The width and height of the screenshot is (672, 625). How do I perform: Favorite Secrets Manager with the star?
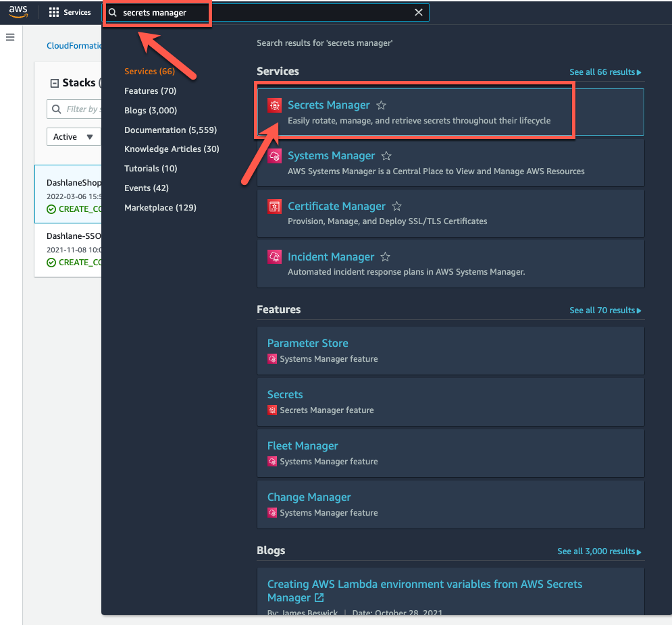[382, 105]
